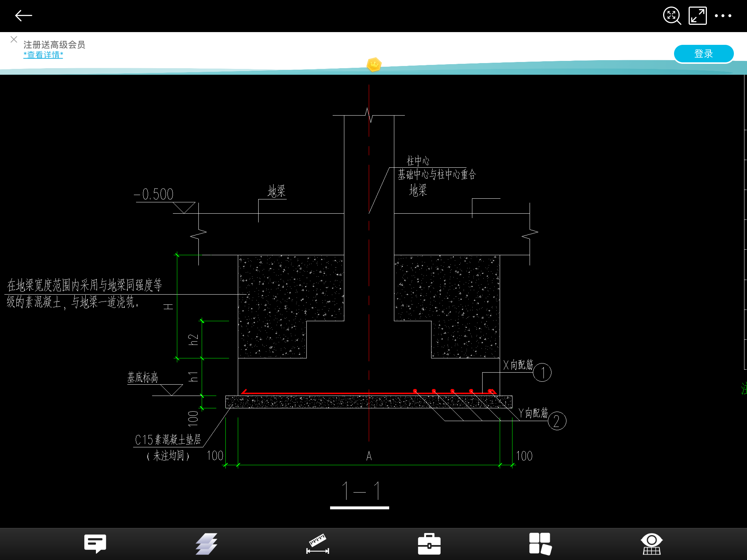This screenshot has height=560, width=747.
Task: Go back with the arrow icon
Action: [x=24, y=16]
